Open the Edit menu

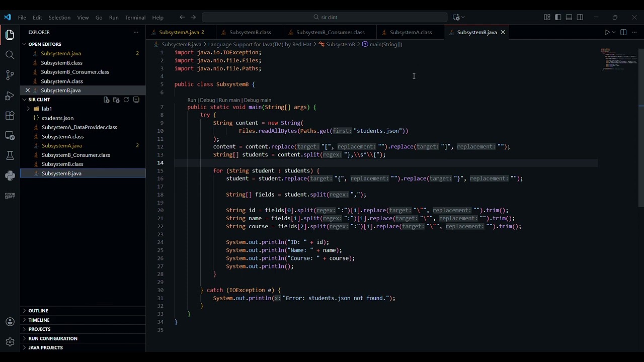37,17
